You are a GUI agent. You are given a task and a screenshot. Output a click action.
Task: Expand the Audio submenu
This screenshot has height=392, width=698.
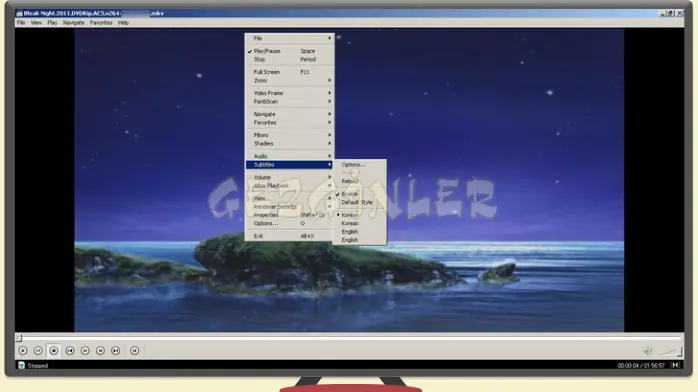pos(289,156)
